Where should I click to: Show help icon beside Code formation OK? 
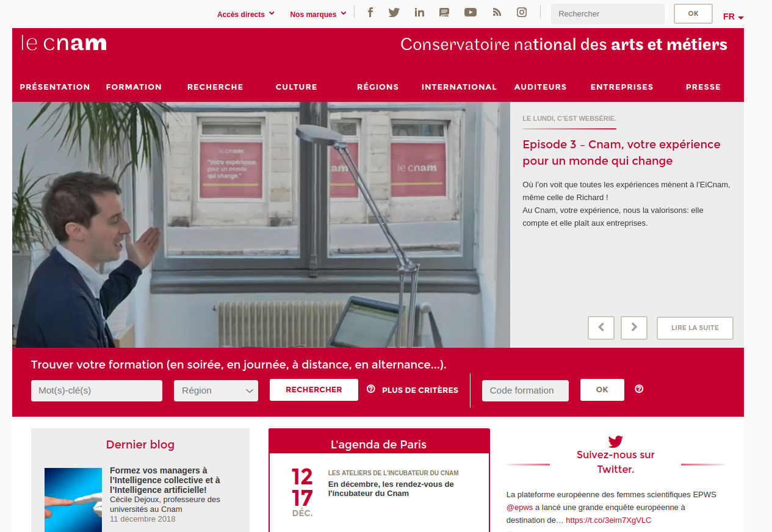pos(639,389)
